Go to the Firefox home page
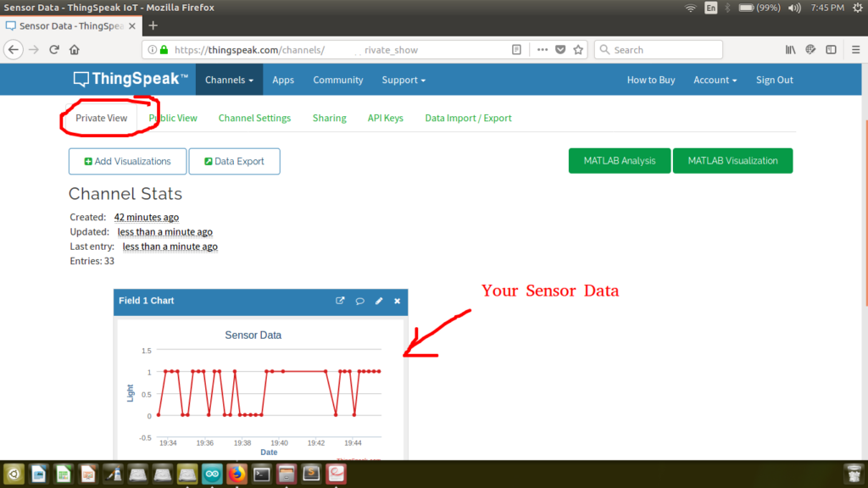The height and width of the screenshot is (488, 868). (x=75, y=50)
